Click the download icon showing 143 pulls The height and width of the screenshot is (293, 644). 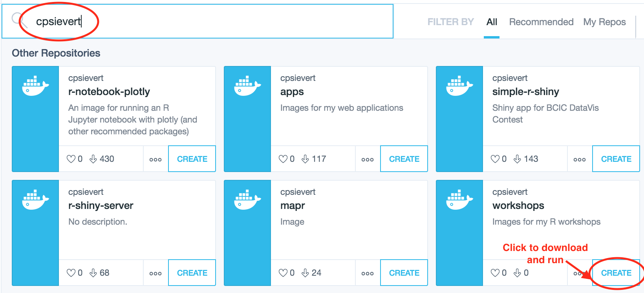pyautogui.click(x=517, y=159)
